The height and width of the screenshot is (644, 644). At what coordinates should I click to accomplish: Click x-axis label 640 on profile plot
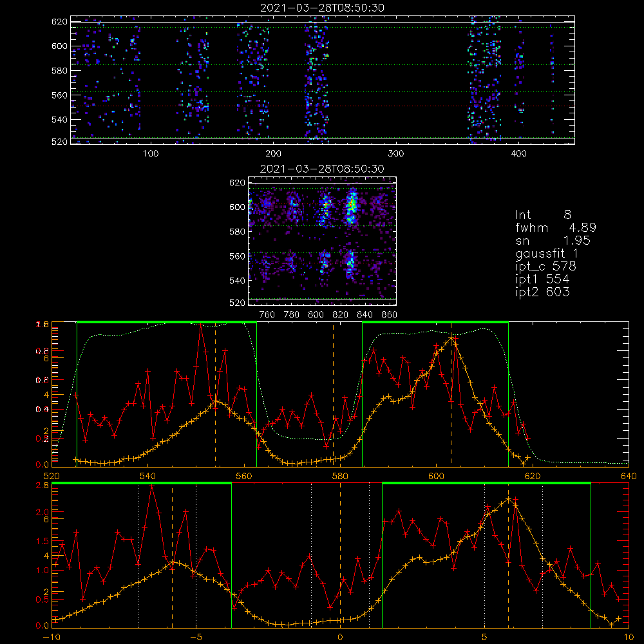[x=629, y=477]
